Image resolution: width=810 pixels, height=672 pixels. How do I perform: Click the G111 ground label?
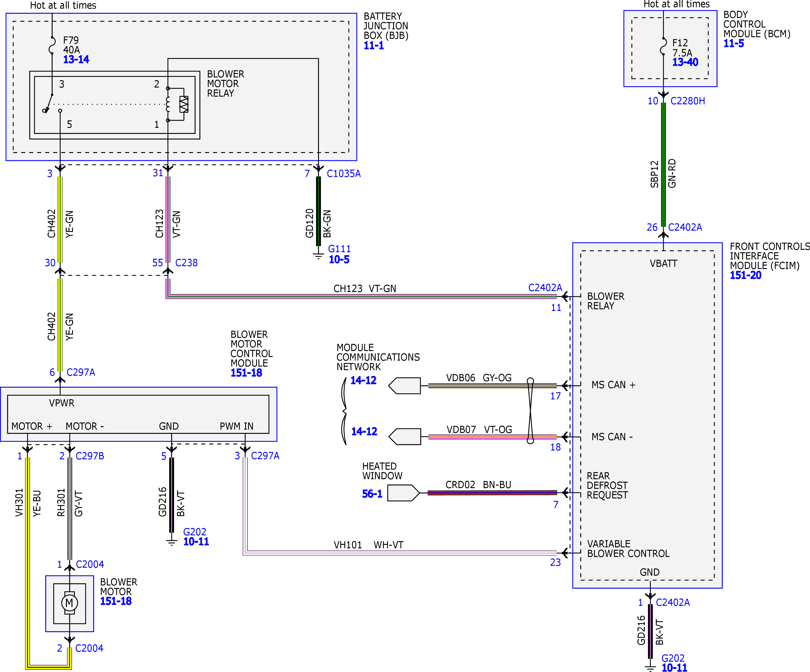click(x=339, y=249)
